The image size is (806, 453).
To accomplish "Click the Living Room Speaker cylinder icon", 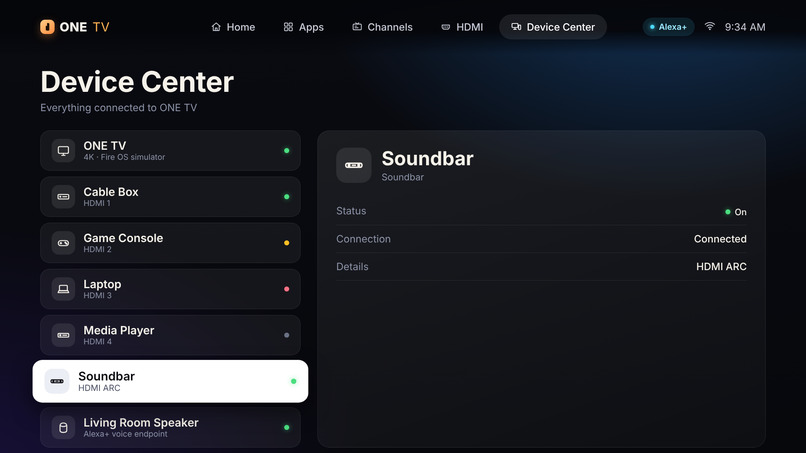I will pyautogui.click(x=63, y=427).
